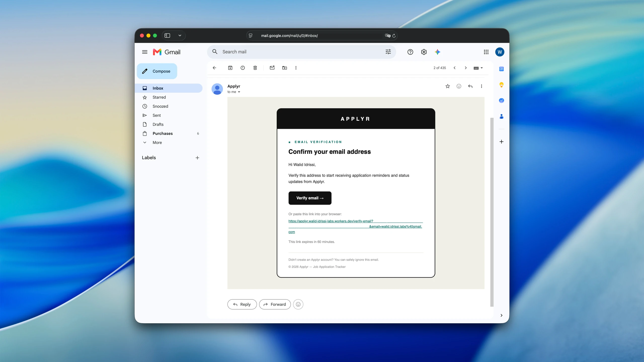
Task: Open the Support help icon
Action: tap(410, 52)
